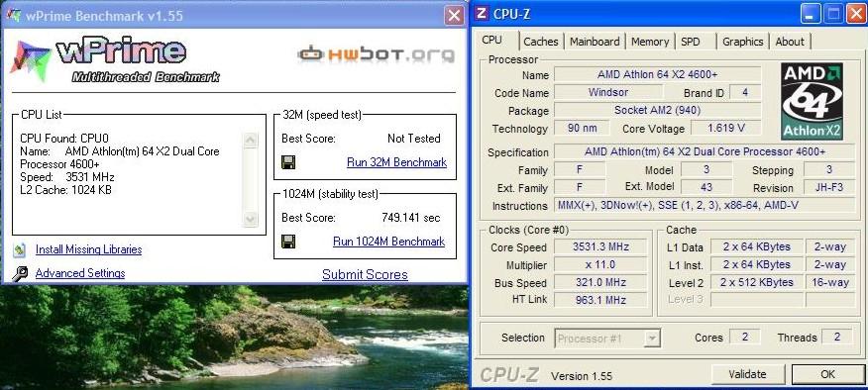The width and height of the screenshot is (868, 390).
Task: Click the Advanced Settings key icon
Action: point(20,273)
